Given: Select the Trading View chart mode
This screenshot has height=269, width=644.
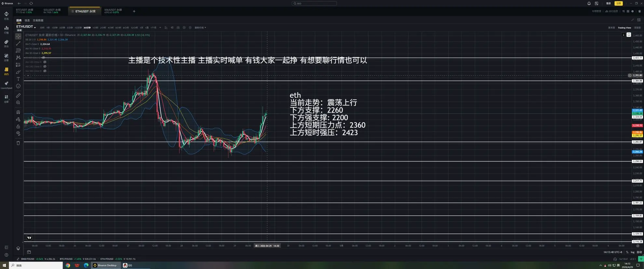Looking at the screenshot, I should point(624,28).
